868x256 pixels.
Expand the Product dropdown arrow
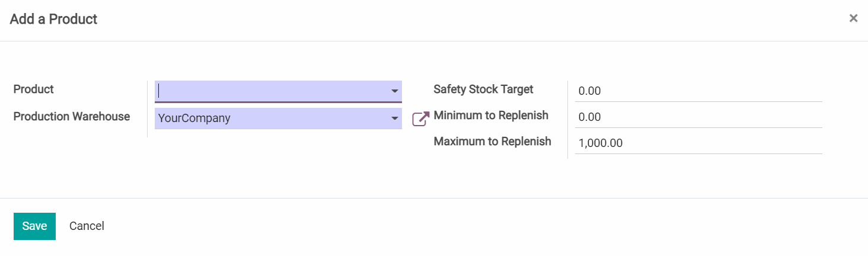pos(394,91)
